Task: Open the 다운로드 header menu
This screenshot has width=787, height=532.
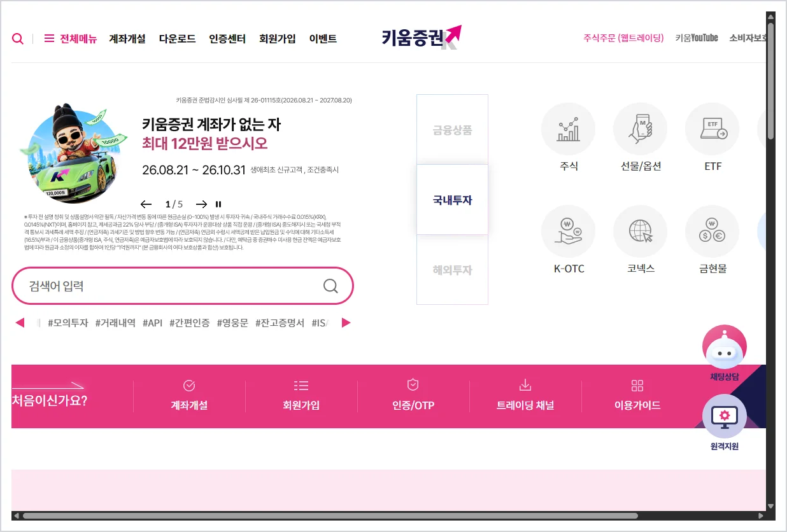Action: point(178,39)
